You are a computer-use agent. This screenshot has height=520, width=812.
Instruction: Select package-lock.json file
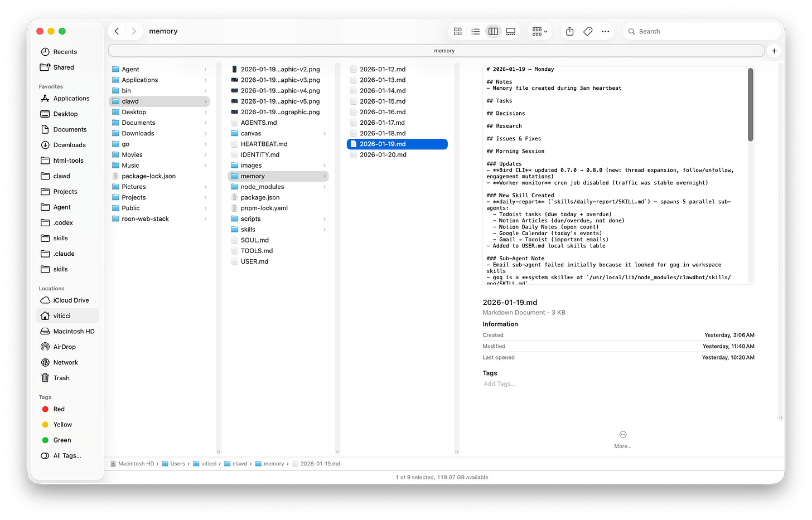pyautogui.click(x=159, y=176)
